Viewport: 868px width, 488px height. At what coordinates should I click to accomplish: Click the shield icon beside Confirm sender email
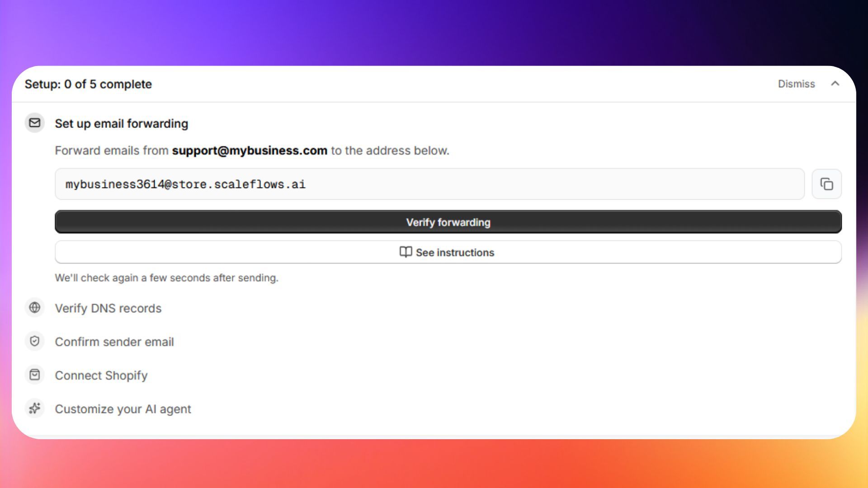tap(35, 341)
